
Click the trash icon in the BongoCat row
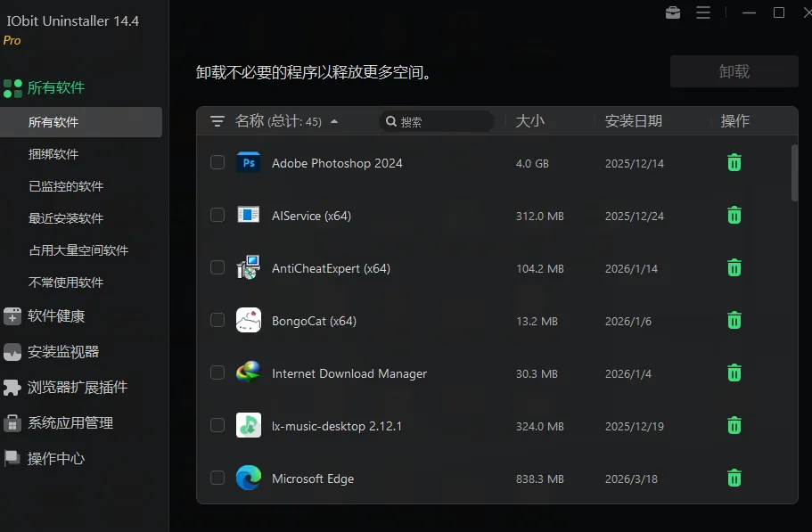734,320
